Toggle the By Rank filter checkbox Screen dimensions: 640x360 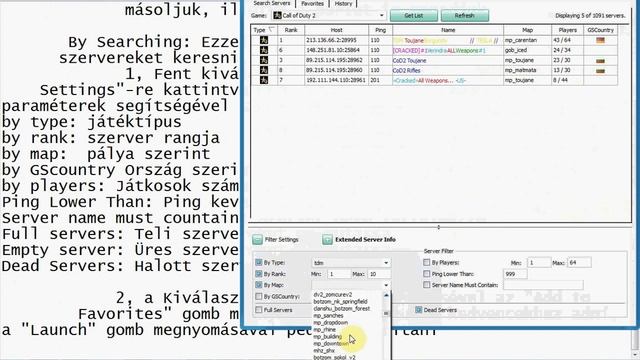[x=258, y=274]
